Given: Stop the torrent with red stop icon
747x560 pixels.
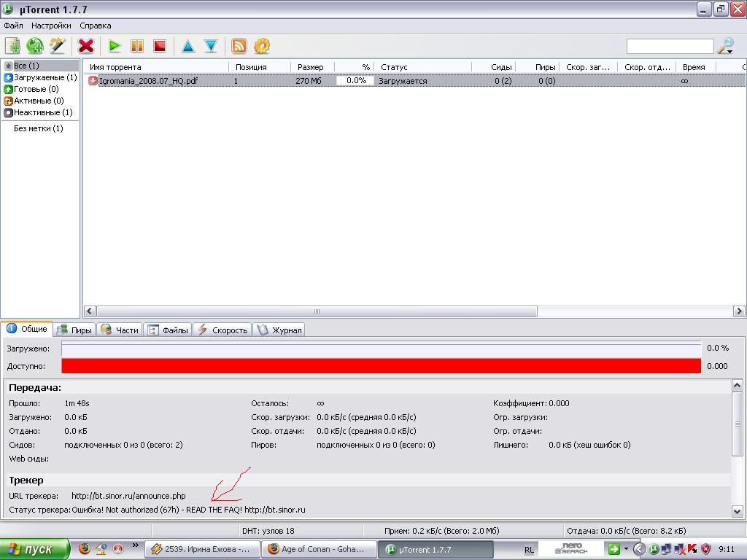Looking at the screenshot, I should pos(159,46).
